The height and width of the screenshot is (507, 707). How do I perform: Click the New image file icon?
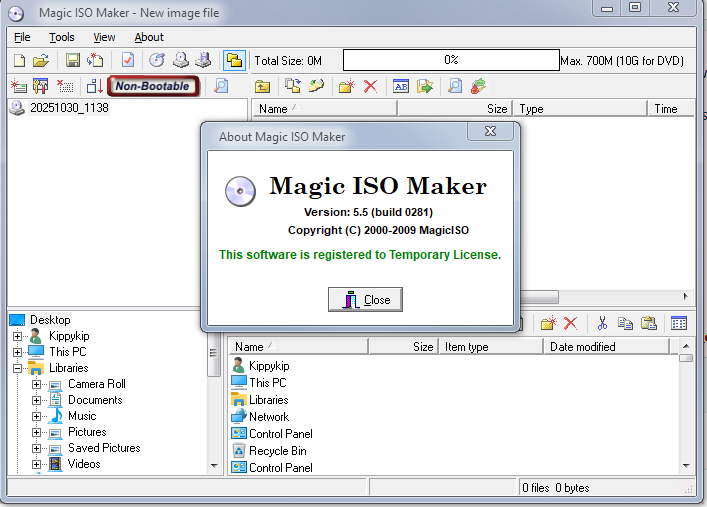click(x=19, y=60)
